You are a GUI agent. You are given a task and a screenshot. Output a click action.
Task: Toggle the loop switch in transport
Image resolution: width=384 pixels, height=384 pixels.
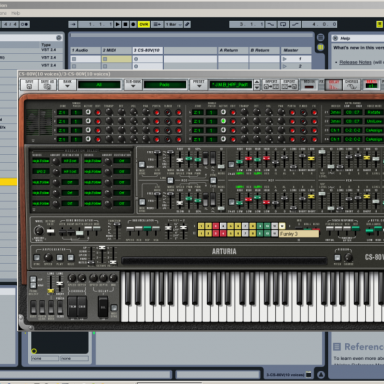[283, 24]
